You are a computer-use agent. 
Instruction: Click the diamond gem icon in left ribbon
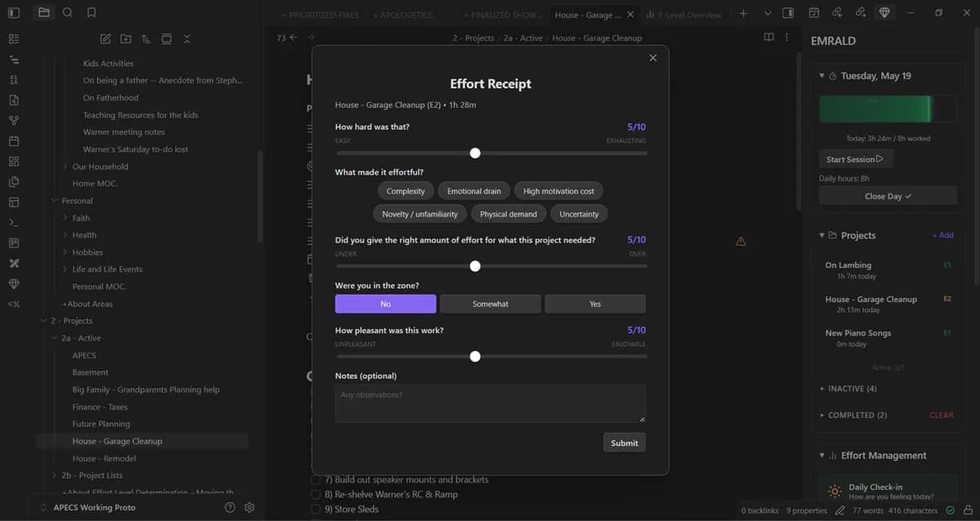[14, 283]
